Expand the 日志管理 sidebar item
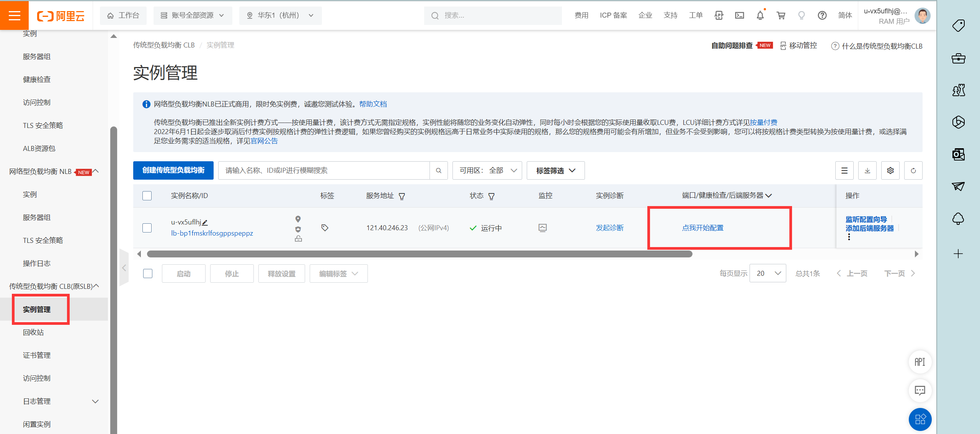 [95, 401]
